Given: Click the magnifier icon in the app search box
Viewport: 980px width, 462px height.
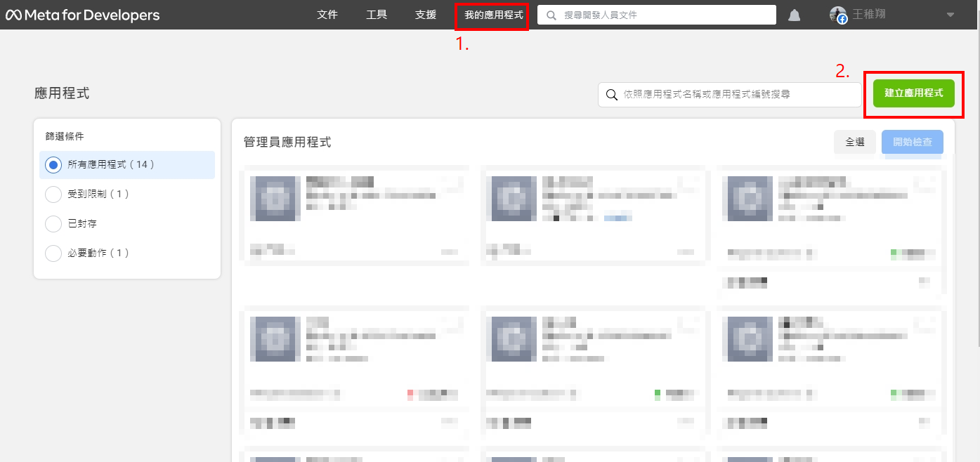Looking at the screenshot, I should coord(612,94).
